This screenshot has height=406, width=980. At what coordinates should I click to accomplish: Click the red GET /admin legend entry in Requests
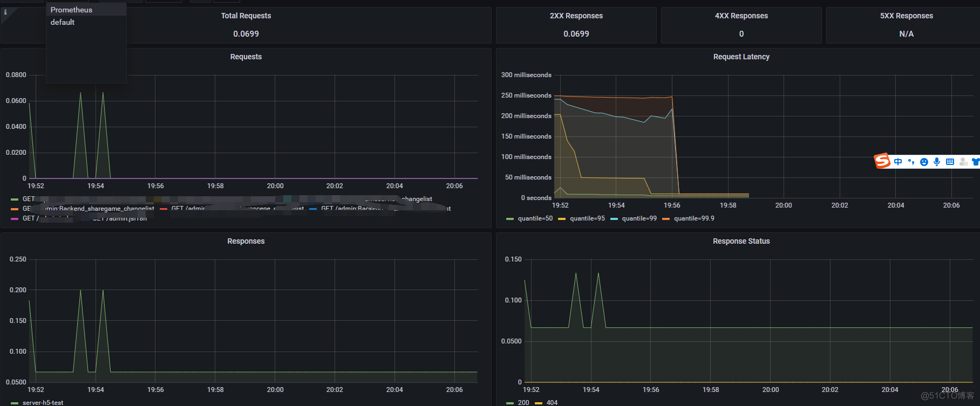coord(188,209)
